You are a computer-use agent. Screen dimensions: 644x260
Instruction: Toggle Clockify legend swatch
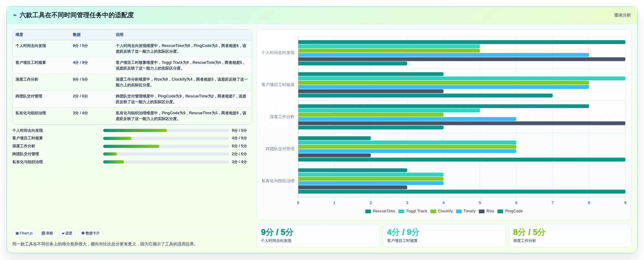(x=433, y=211)
